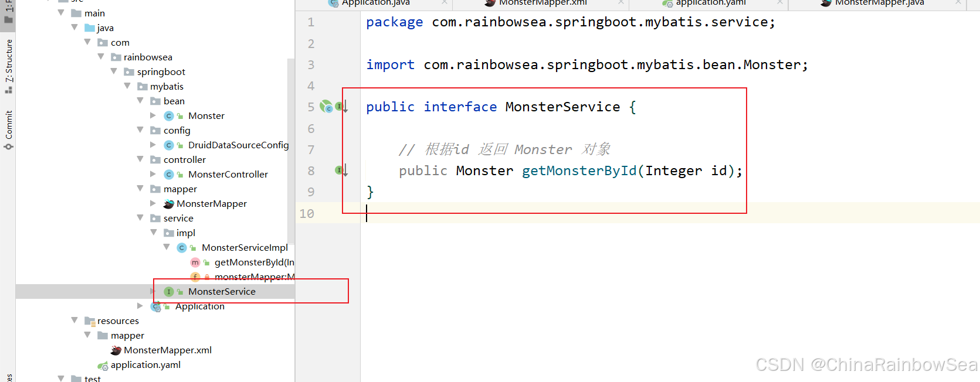Switch to the MonsterMapper.xml editor tab
The width and height of the screenshot is (980, 382).
point(542,3)
